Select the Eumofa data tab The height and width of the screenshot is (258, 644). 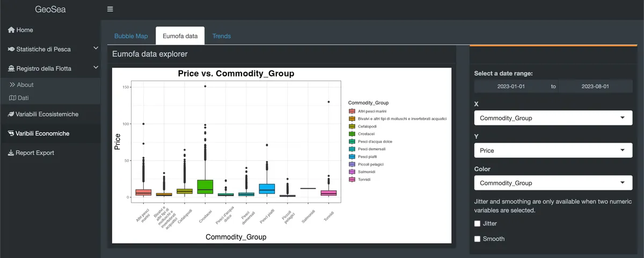(x=180, y=36)
